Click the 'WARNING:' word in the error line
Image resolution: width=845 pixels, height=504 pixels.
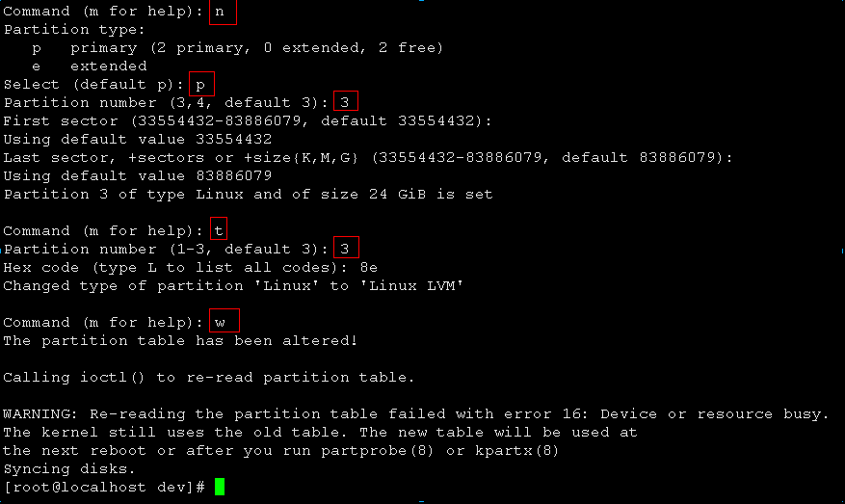(41, 414)
